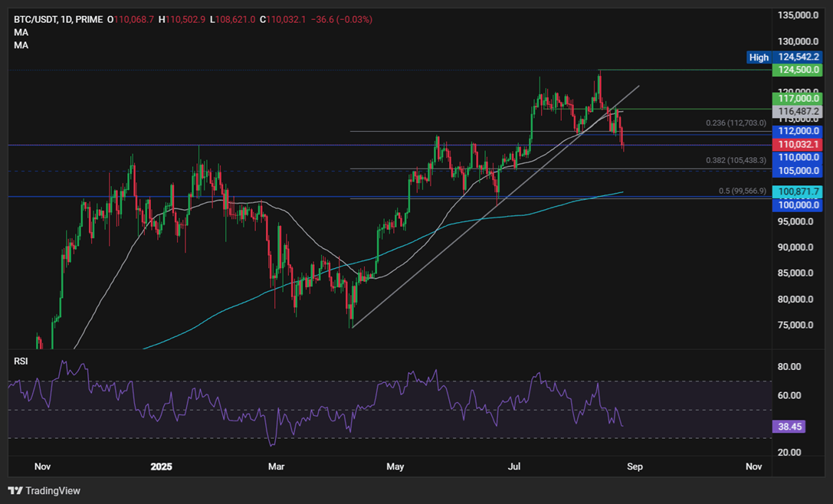Click the 2025 label on time axis

[x=162, y=466]
